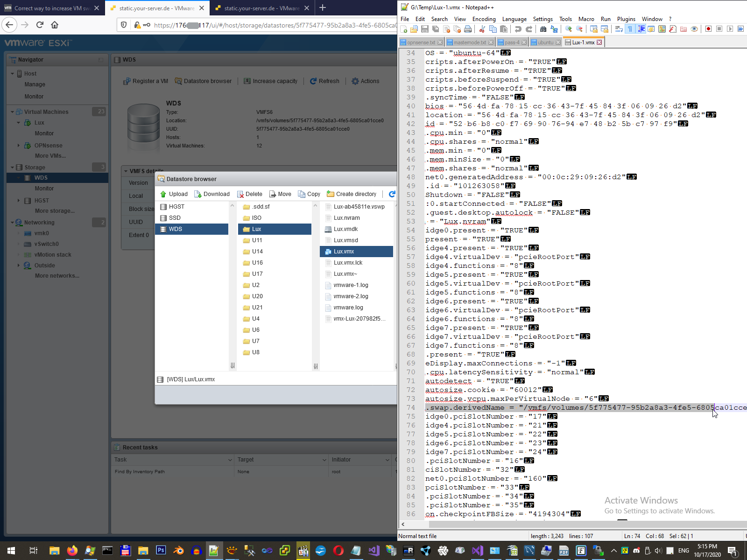Toggle file monitoring eye icon
The height and width of the screenshot is (560, 747).
point(694,29)
